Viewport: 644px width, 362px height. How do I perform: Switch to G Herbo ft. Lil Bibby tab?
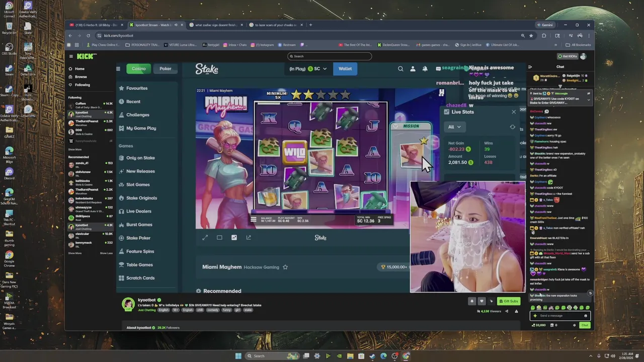[96, 25]
